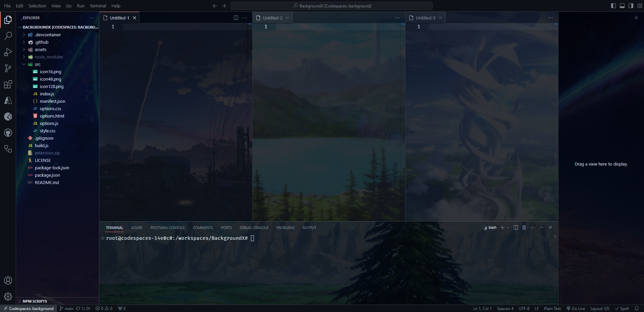644x312 pixels.
Task: Open Remote Explorer icon
Action: point(8,149)
